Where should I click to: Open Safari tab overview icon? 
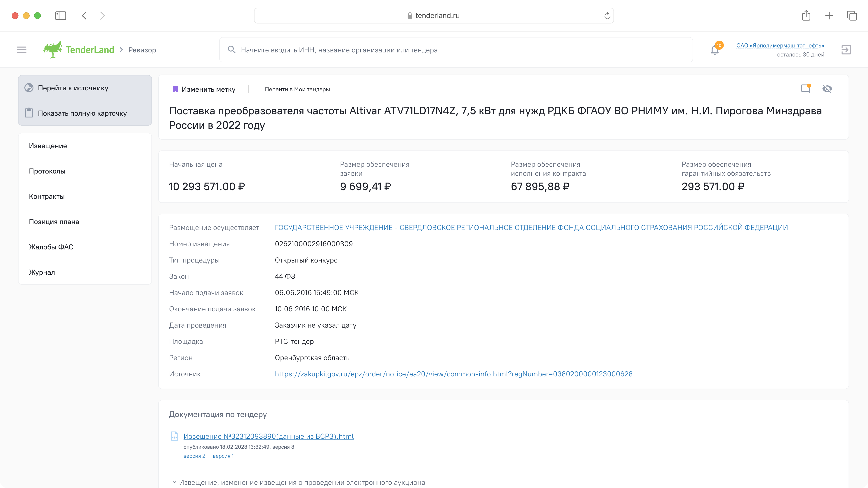(852, 16)
